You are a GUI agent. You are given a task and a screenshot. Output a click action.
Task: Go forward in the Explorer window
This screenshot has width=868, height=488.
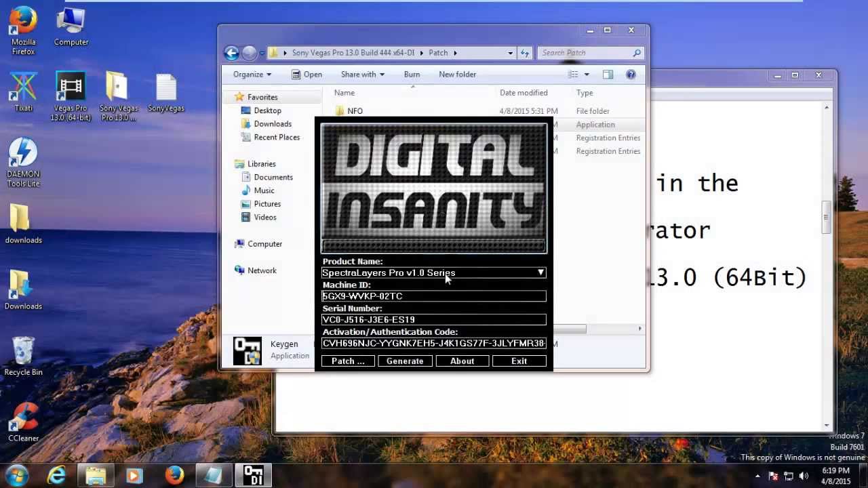point(249,53)
